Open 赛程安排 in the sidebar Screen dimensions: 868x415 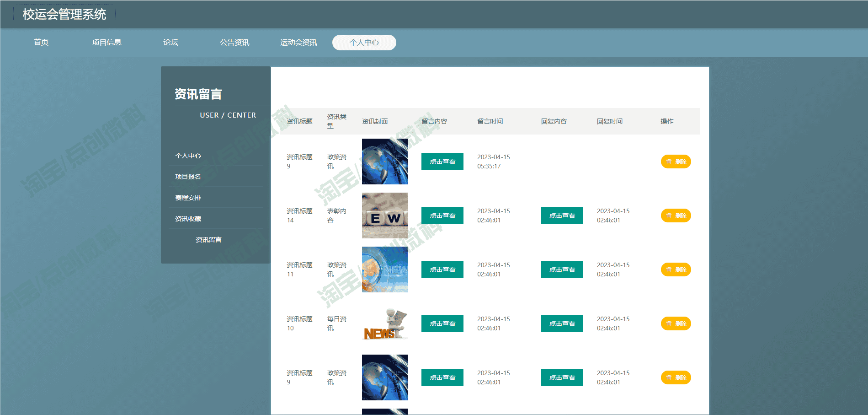pyautogui.click(x=188, y=198)
